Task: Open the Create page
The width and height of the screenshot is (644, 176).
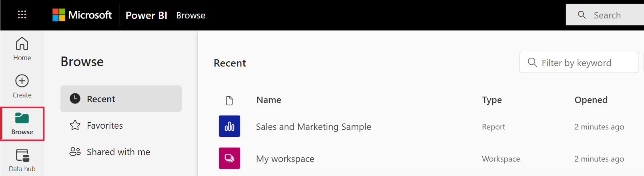Action: pos(22,86)
